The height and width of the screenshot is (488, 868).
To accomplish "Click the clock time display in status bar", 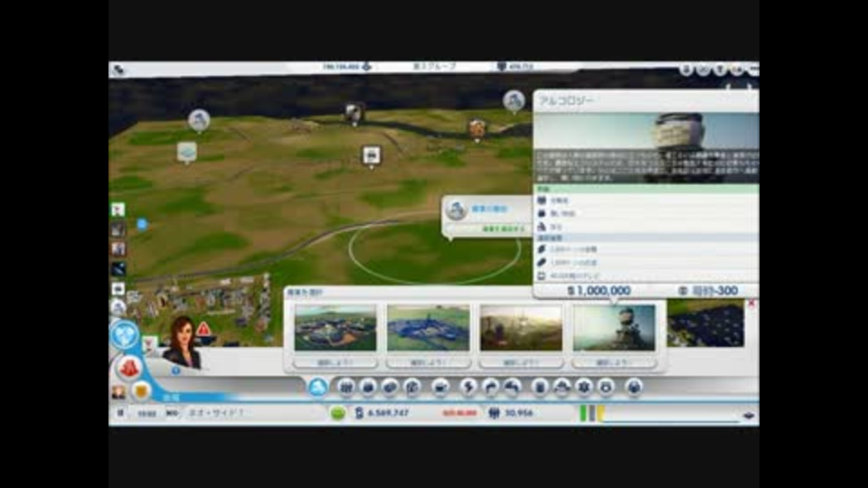I will pyautogui.click(x=146, y=413).
